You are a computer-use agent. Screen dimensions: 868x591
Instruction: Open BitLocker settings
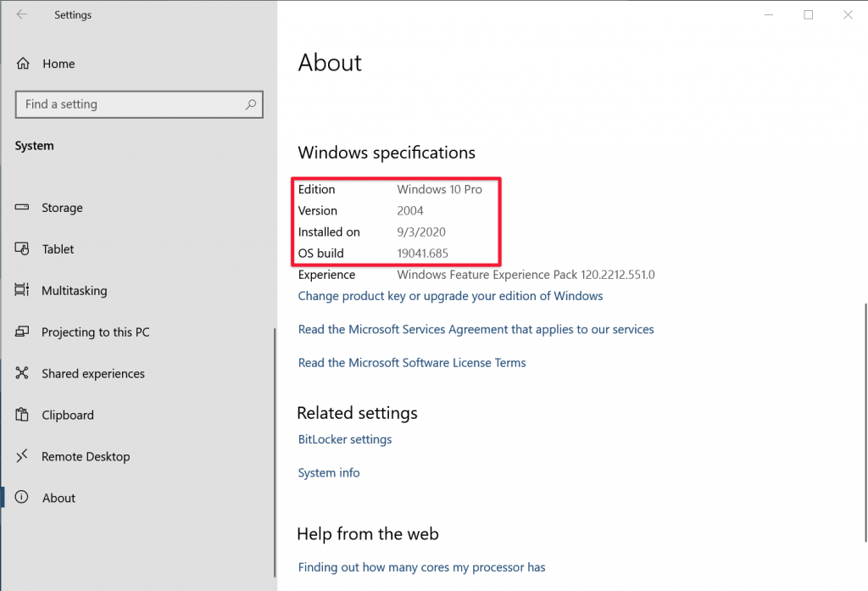point(344,439)
